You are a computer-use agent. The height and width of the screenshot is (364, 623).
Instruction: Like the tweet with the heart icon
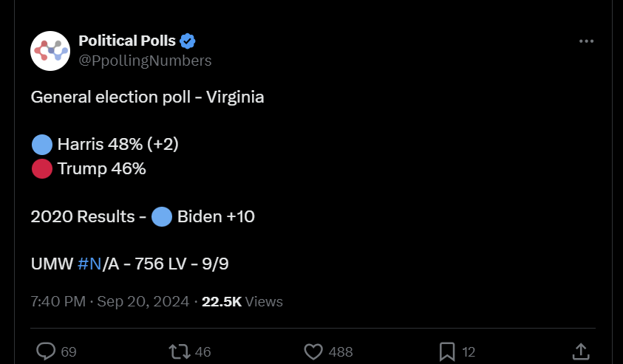click(x=314, y=351)
